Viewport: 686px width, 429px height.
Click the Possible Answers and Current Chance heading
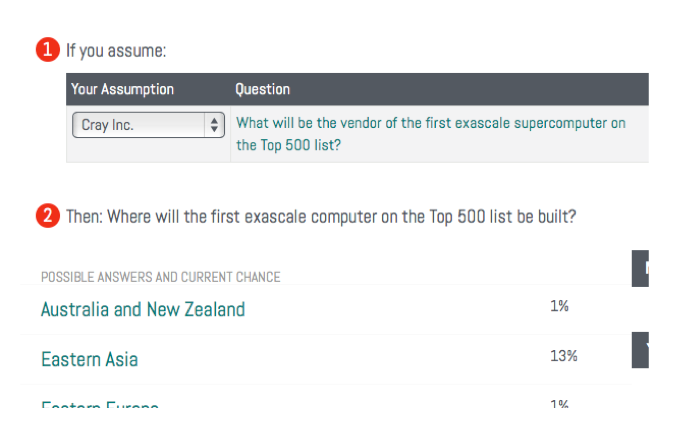161,277
